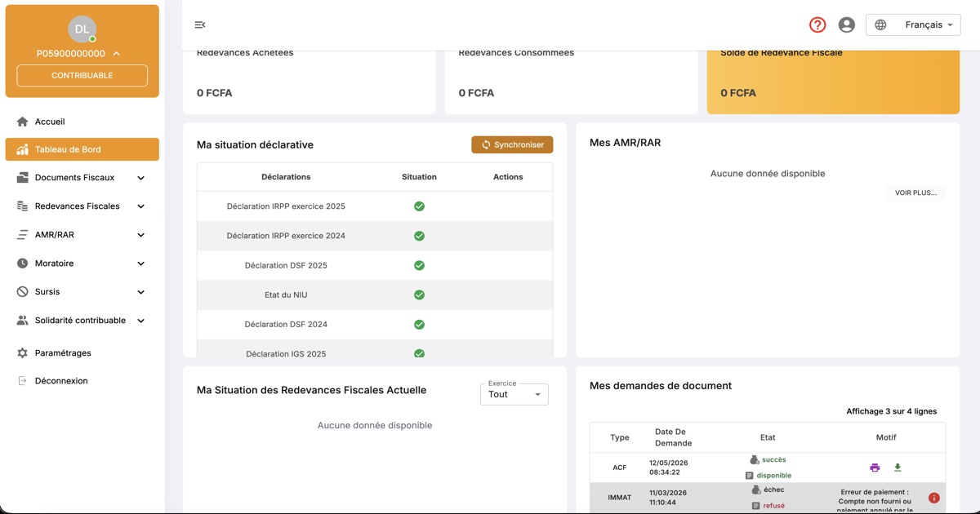Expand the Solidarité contribuable submenu chevron
Viewport: 980px width, 514px height.
(x=140, y=321)
